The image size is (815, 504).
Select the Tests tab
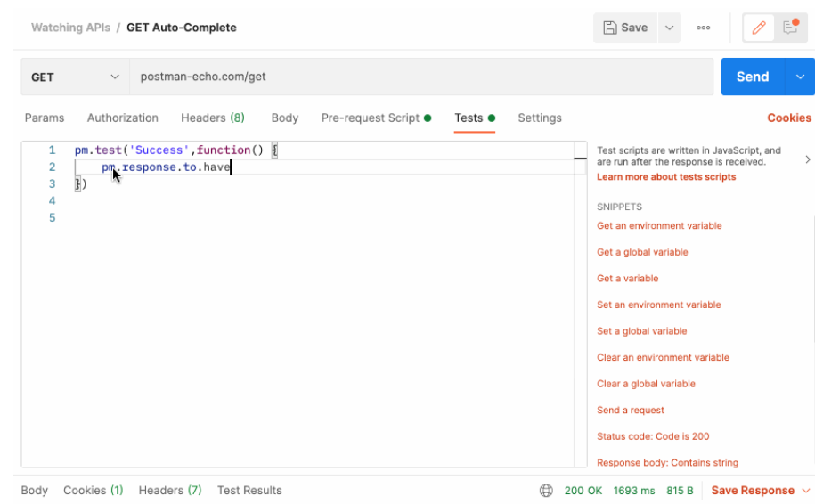[475, 118]
